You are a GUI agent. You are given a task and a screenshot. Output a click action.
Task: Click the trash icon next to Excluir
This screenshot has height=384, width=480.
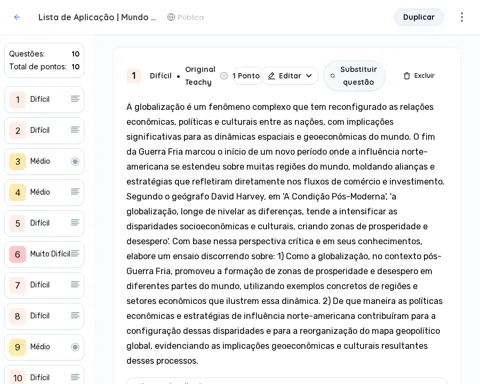407,76
